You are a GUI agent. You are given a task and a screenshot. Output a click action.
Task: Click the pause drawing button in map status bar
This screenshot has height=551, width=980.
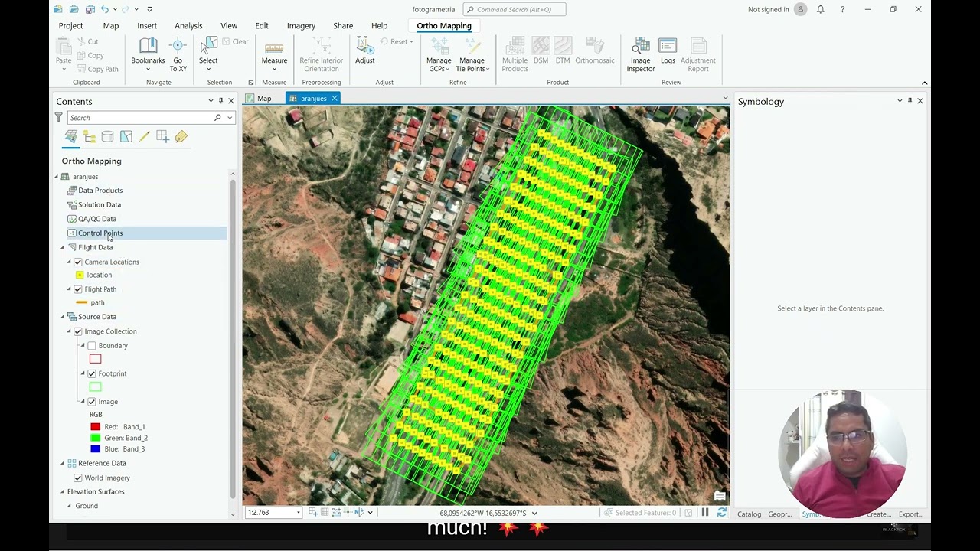[x=705, y=513]
